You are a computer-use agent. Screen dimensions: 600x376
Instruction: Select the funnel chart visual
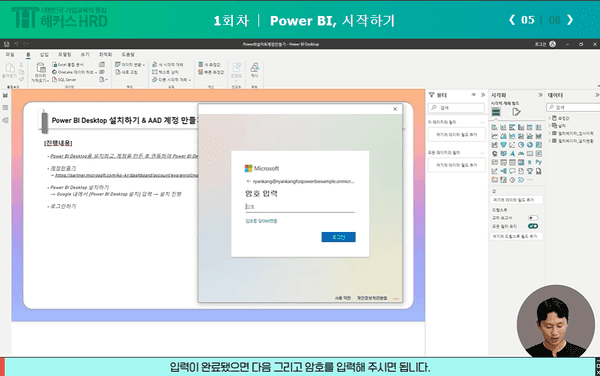tap(503, 145)
